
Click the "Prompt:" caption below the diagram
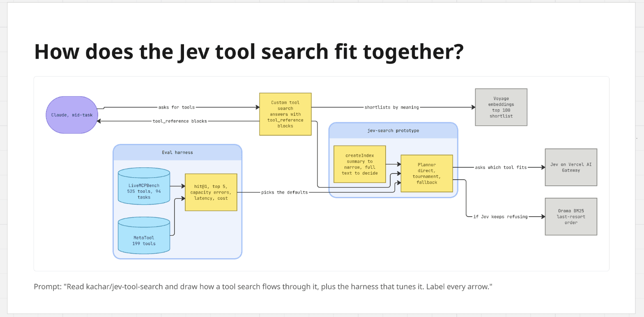pyautogui.click(x=263, y=287)
